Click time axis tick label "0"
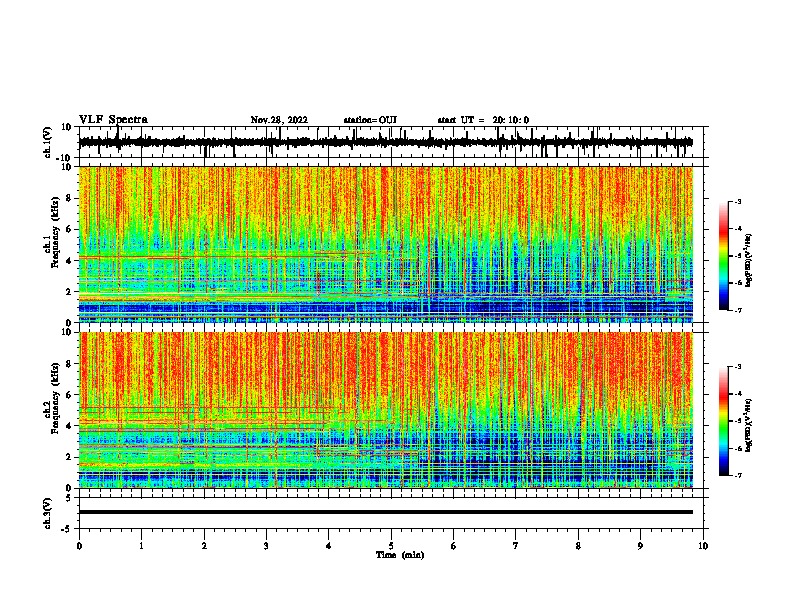Image resolution: width=792 pixels, height=612 pixels. pos(79,546)
